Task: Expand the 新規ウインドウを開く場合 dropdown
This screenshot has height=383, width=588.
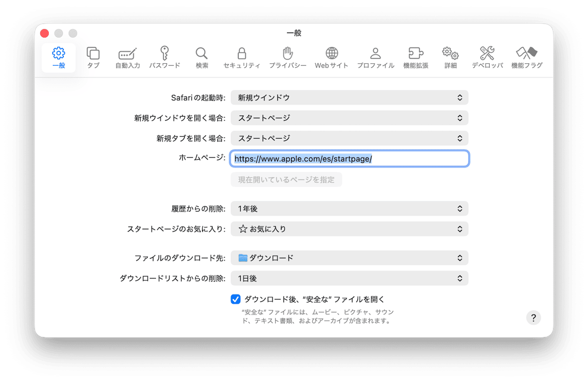Action: 350,118
